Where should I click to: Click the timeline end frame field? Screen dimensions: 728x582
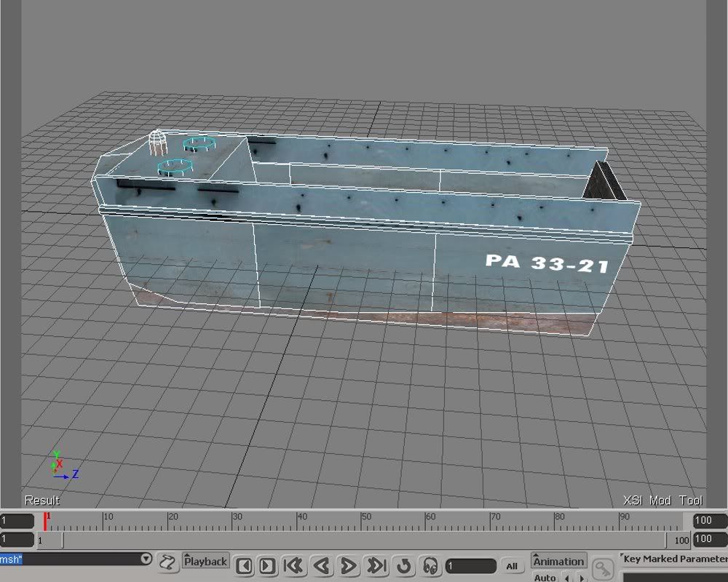coord(711,520)
